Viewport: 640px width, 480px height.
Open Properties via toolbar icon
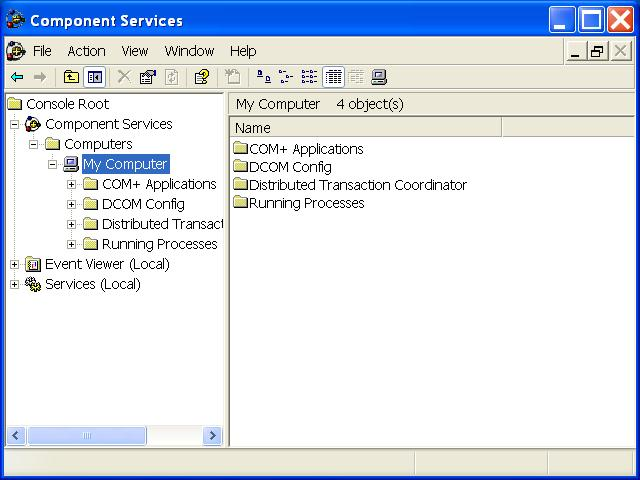pos(148,77)
